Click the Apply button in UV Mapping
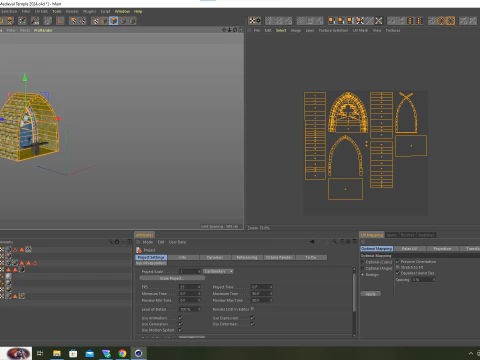480x360 pixels. coord(371,294)
